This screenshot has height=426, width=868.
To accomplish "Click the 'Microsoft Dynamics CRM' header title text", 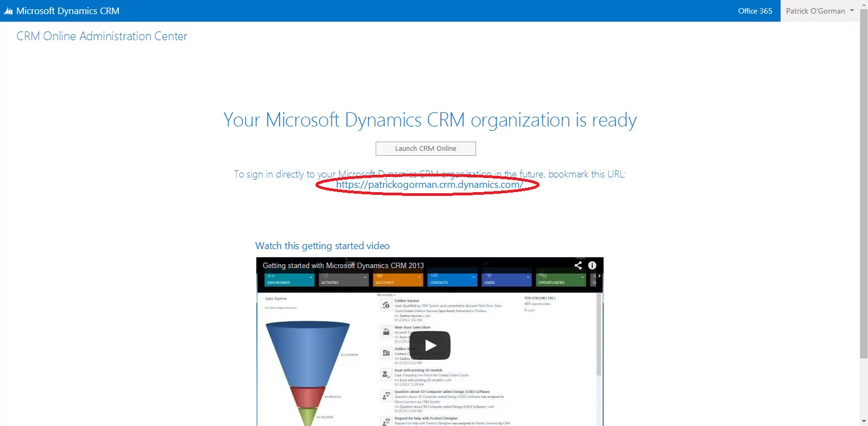I will click(68, 11).
